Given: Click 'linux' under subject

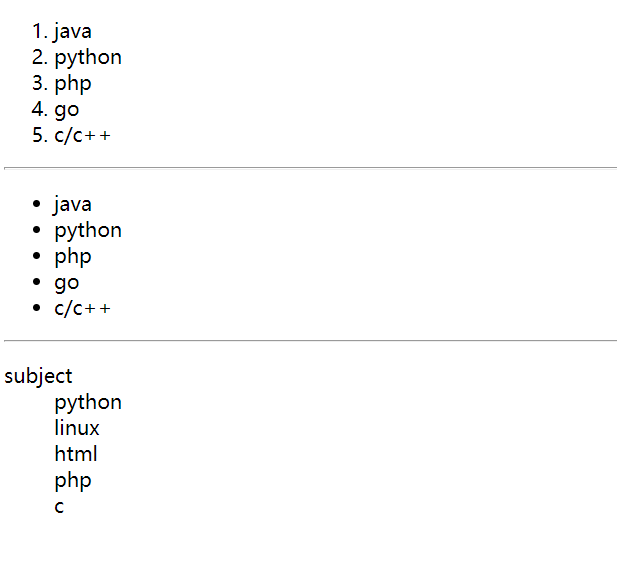Looking at the screenshot, I should click(77, 429).
